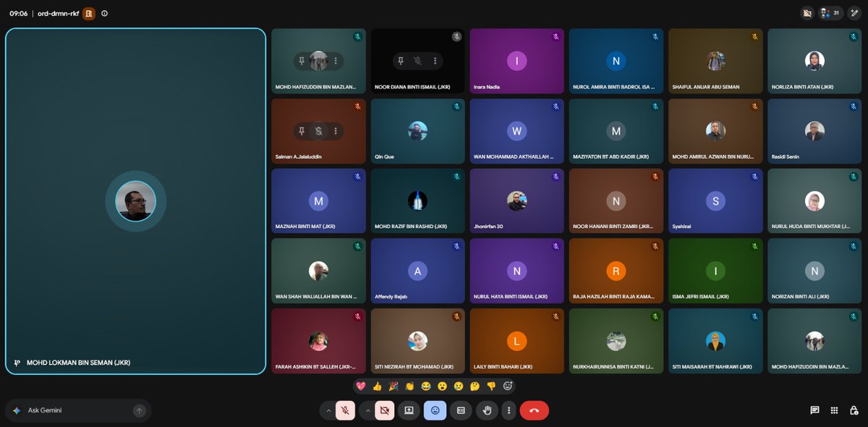Open the chat with everyone panel
The image size is (868, 427).
815,410
